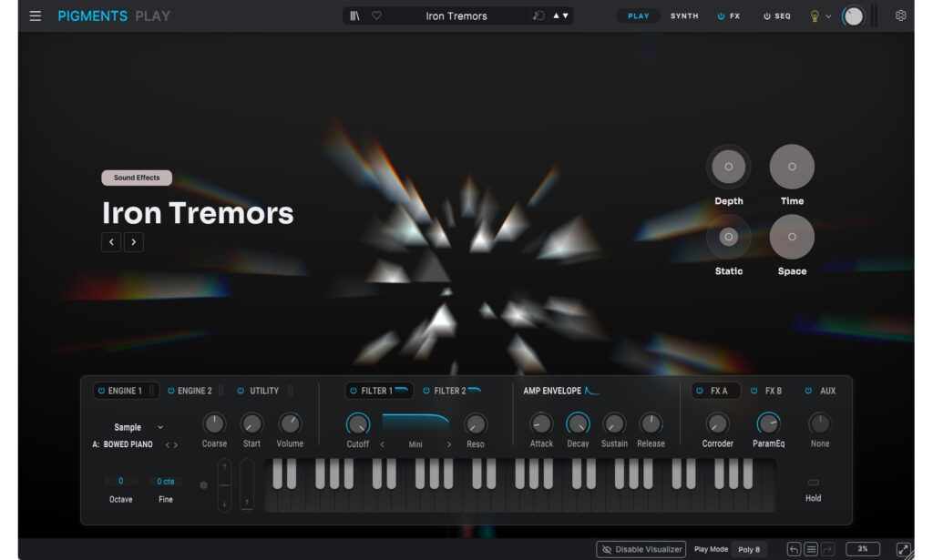933x560 pixels.
Task: Select the FILTER 1 tab
Action: [379, 391]
